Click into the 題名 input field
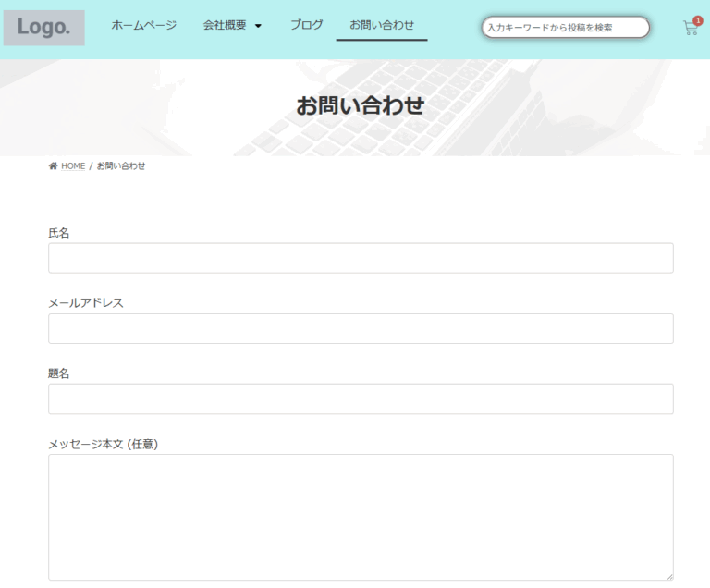 pos(361,398)
